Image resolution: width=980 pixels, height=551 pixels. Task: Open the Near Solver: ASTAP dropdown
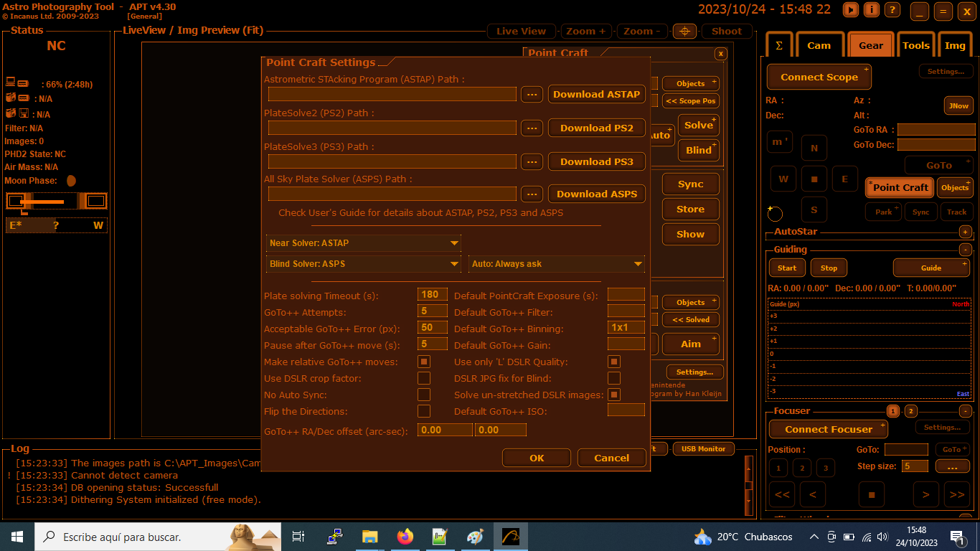[x=364, y=243]
